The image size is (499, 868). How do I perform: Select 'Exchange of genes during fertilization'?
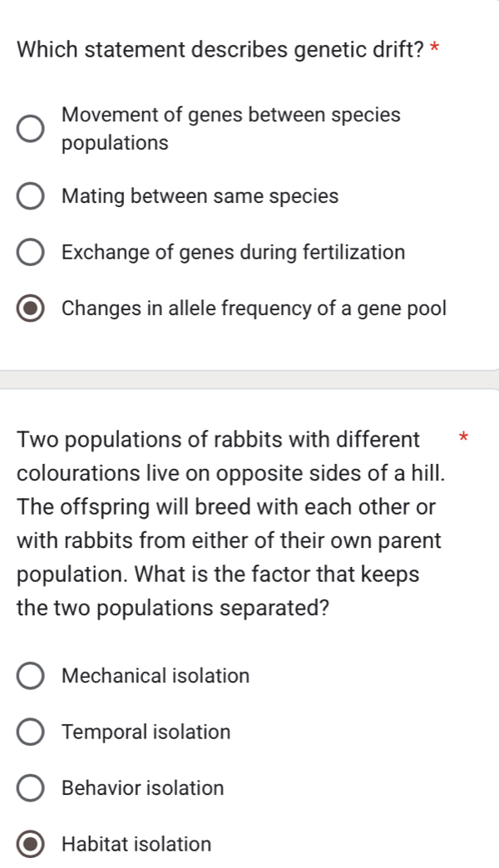(x=31, y=252)
